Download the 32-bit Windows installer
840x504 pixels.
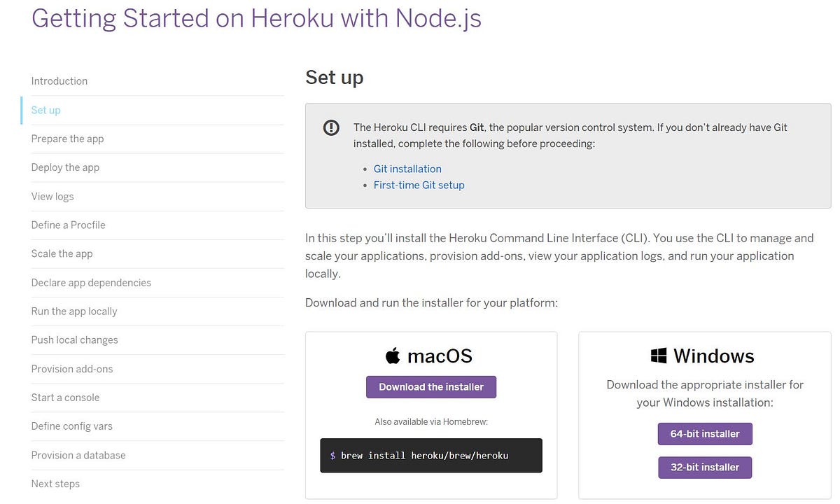[x=705, y=467]
